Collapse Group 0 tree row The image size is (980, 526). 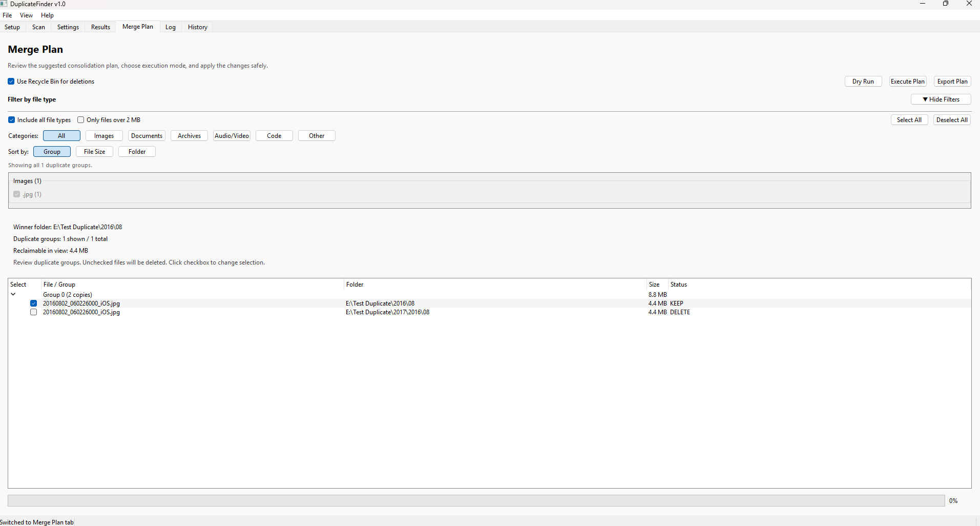pyautogui.click(x=13, y=294)
